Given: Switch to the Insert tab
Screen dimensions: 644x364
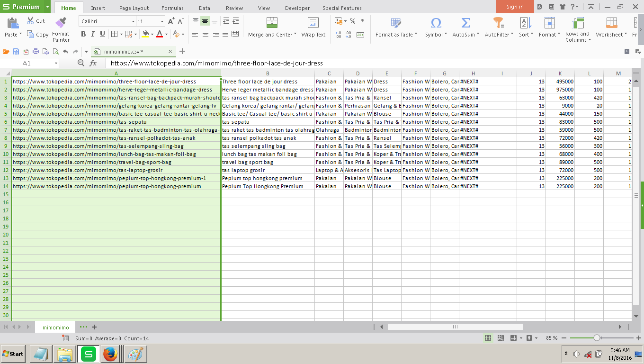Looking at the screenshot, I should pyautogui.click(x=98, y=8).
